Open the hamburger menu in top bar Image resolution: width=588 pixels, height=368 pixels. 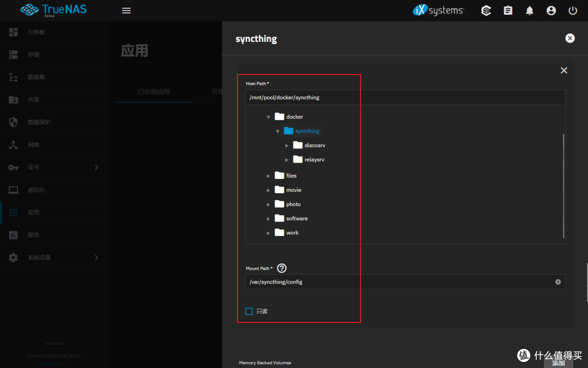(126, 10)
